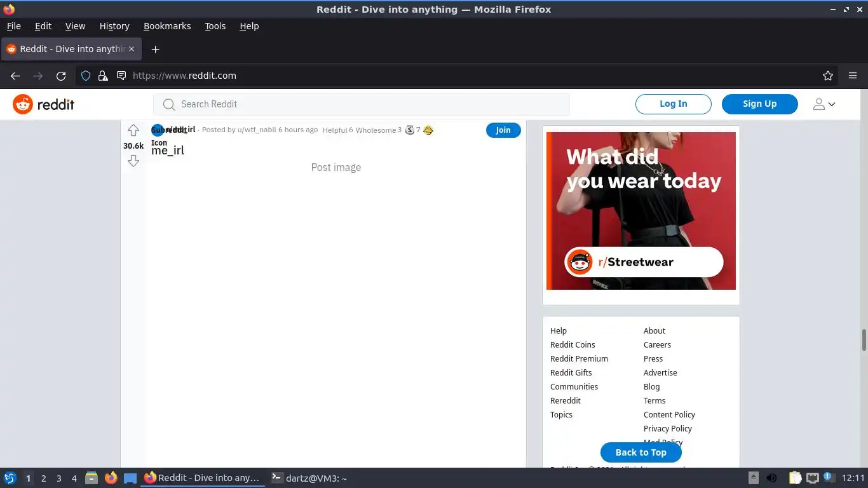Click the Communities footer link

click(574, 387)
